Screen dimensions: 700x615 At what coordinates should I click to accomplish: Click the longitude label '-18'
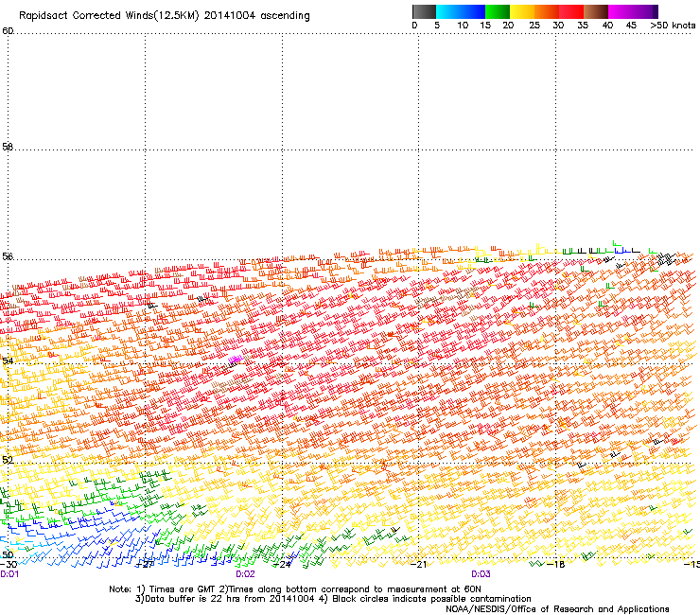point(556,565)
